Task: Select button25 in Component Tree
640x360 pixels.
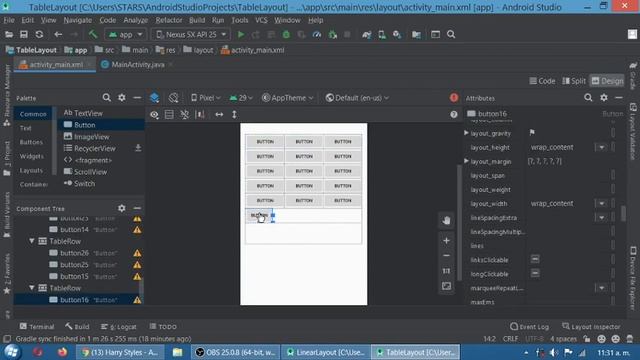Action: (74, 264)
